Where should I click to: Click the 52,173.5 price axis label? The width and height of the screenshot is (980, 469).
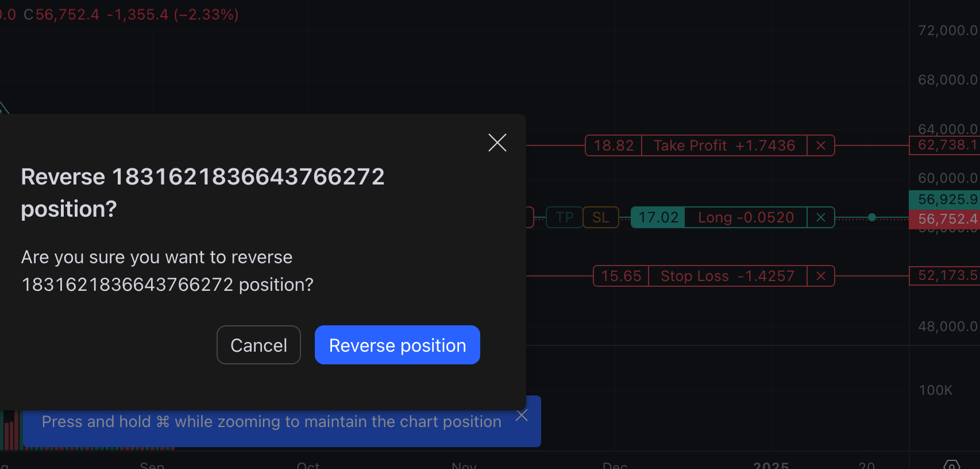pyautogui.click(x=947, y=276)
